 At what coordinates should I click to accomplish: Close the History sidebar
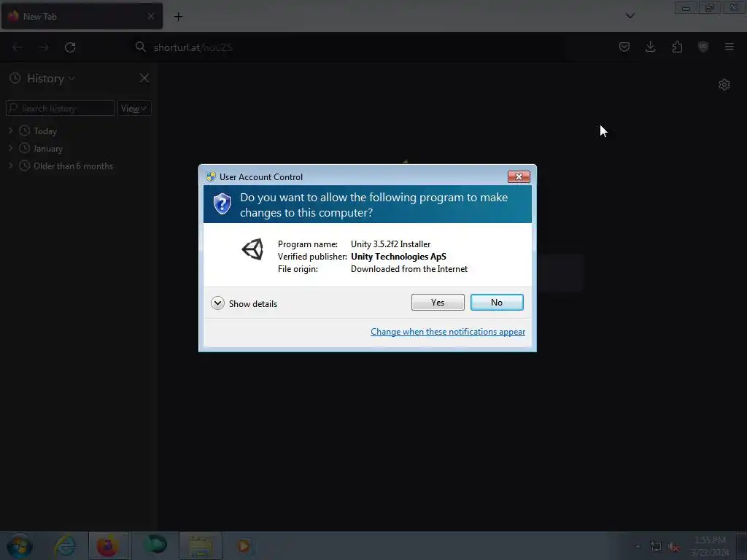tap(144, 78)
